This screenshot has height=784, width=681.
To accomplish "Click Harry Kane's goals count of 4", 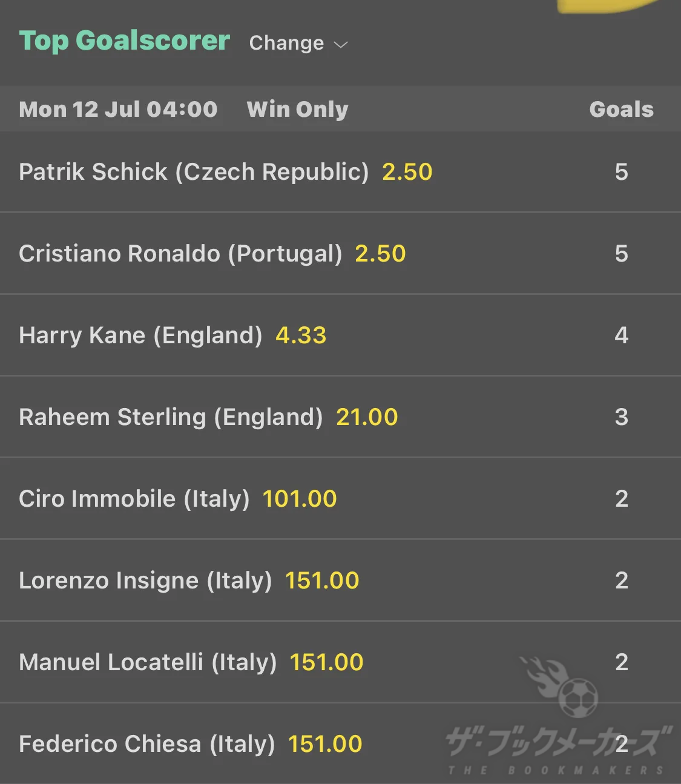I will (x=622, y=335).
